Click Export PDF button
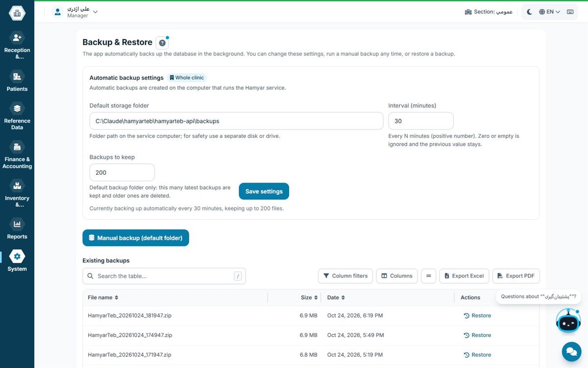This screenshot has height=368, width=588. (516, 276)
